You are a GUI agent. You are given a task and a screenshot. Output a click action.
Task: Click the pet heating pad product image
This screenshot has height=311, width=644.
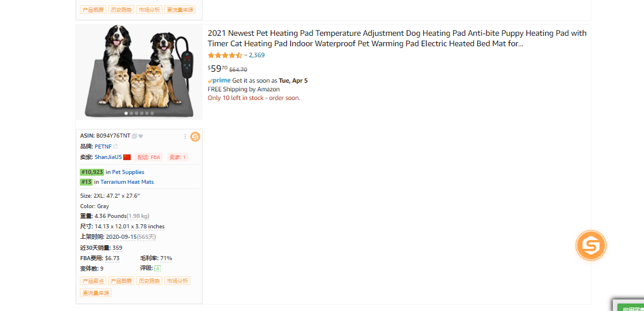coord(139,72)
